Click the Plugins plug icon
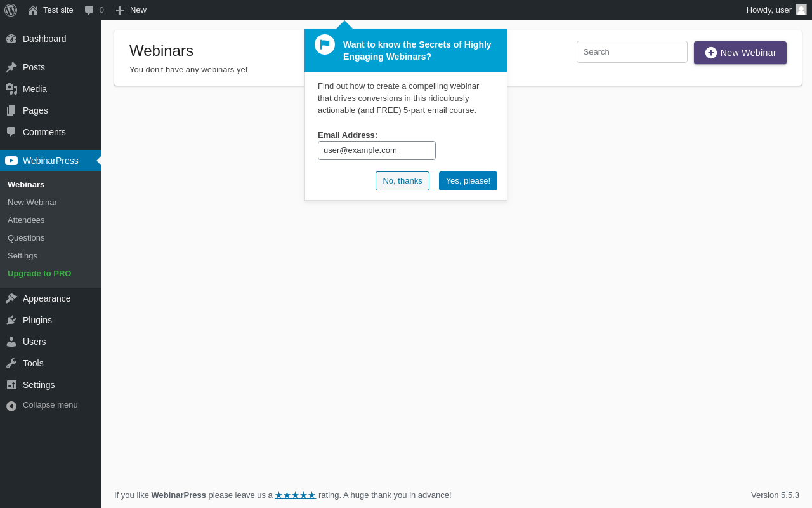812x508 pixels. click(11, 320)
